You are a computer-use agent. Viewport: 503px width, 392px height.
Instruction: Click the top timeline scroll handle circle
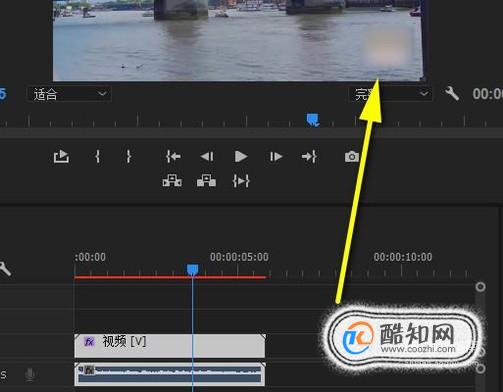(480, 287)
